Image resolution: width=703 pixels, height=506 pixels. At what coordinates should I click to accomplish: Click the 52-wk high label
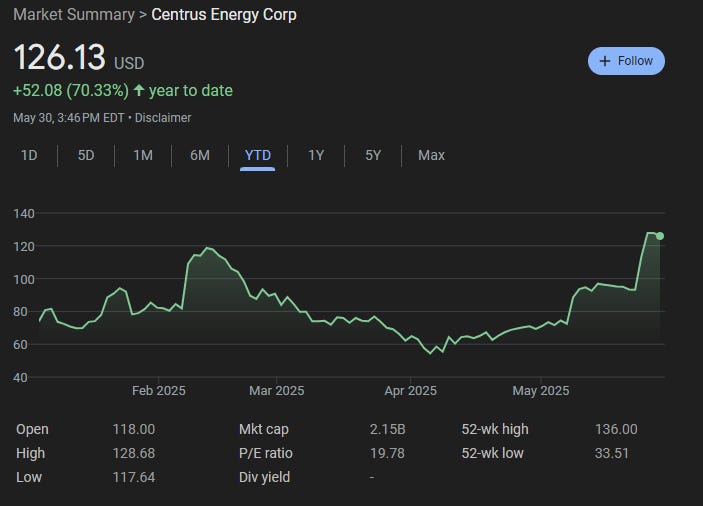[495, 429]
